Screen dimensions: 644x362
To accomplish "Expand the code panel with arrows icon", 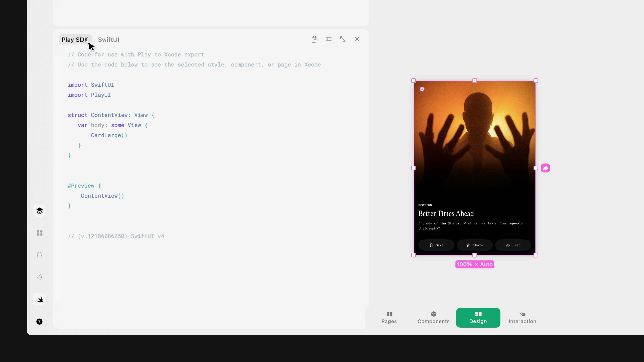I will pos(343,39).
